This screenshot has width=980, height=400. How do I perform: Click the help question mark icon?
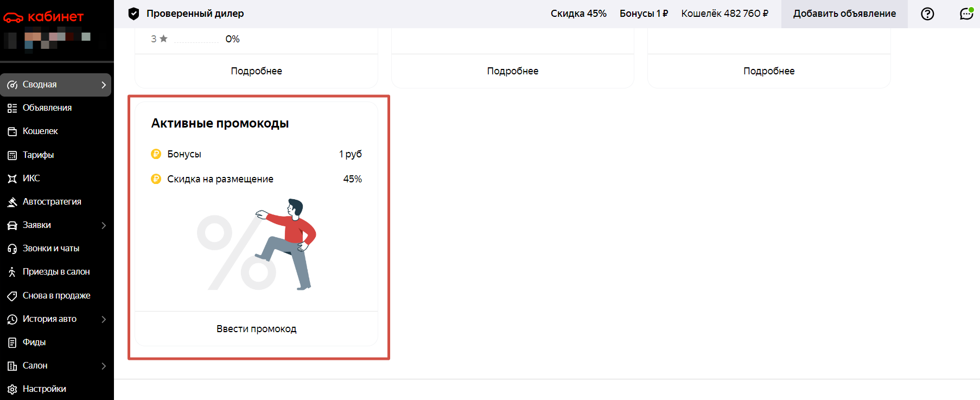[x=927, y=14]
